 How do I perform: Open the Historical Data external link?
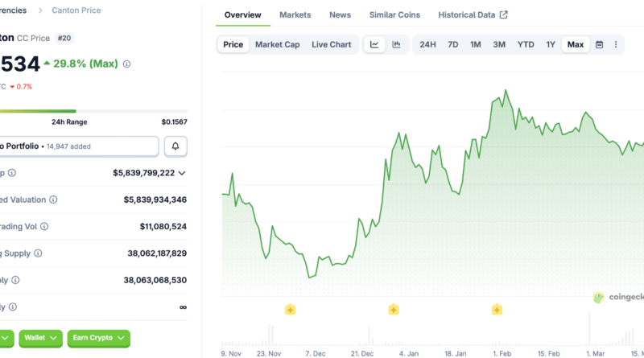[473, 15]
